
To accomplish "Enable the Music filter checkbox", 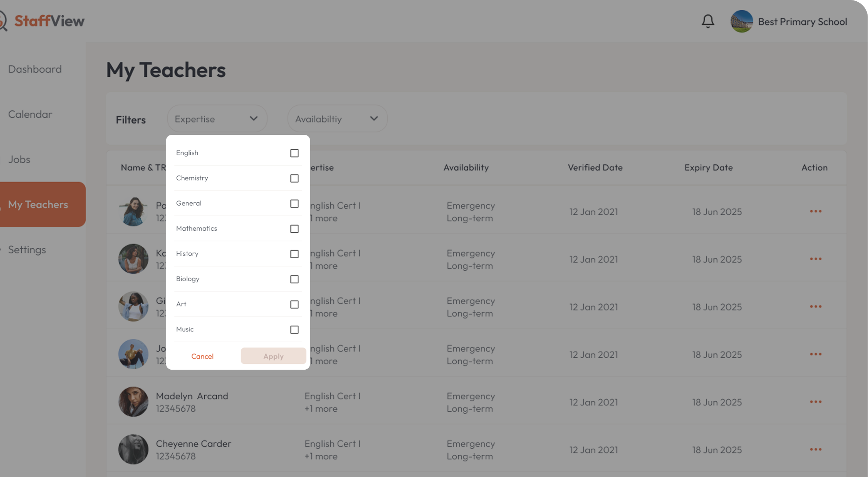I will point(294,330).
